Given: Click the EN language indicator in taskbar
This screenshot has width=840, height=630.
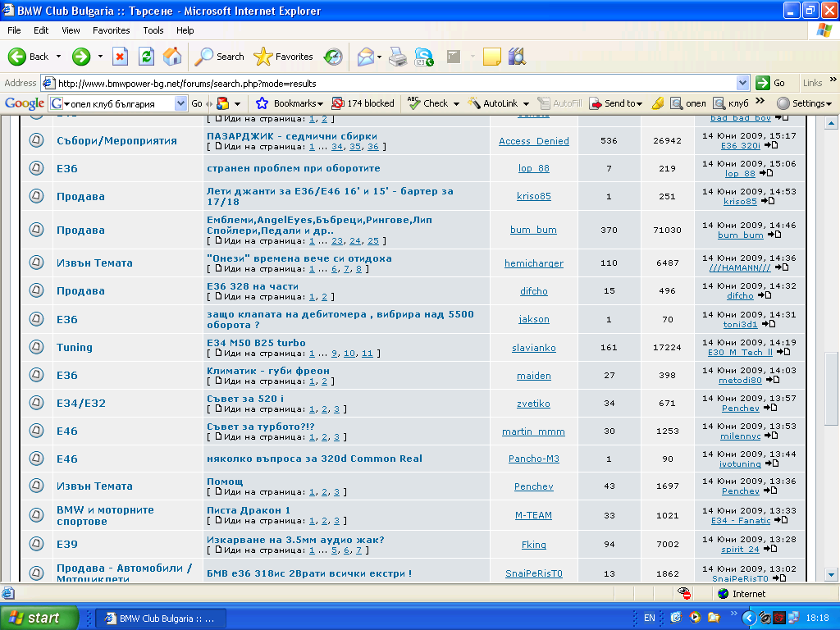Looking at the screenshot, I should (x=650, y=618).
